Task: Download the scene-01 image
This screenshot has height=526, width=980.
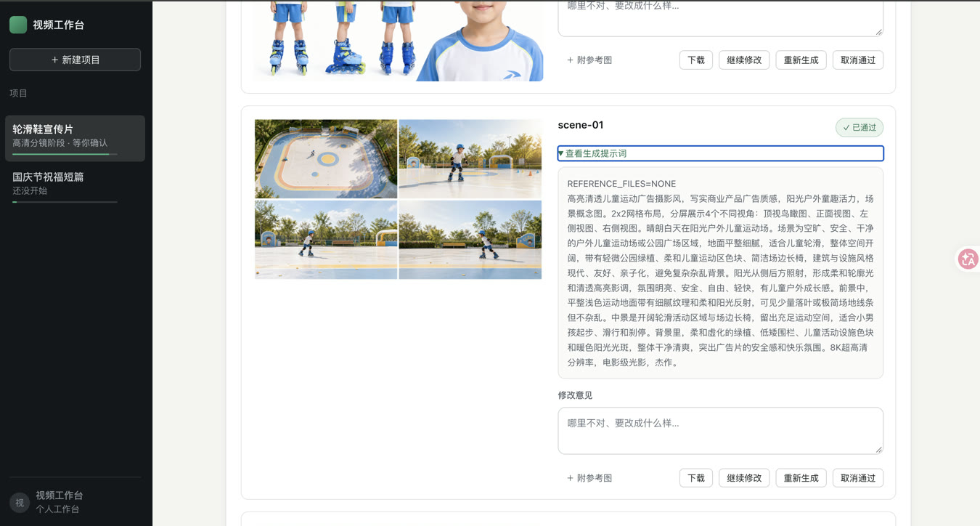Action: (695, 478)
